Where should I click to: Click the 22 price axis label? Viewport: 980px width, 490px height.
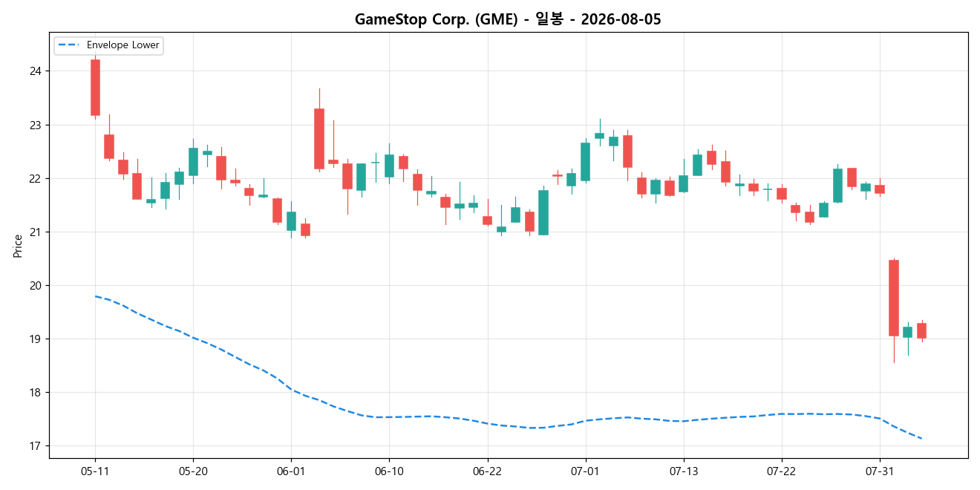tap(36, 179)
